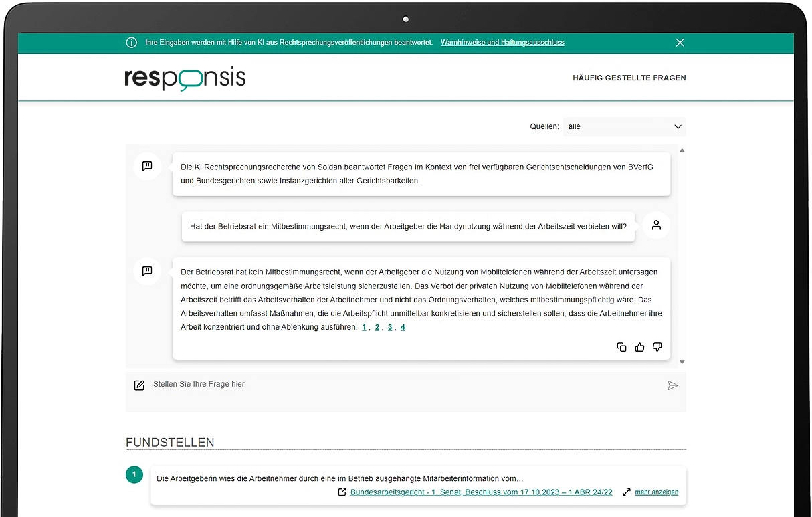The width and height of the screenshot is (812, 517).
Task: Open Bundesarbeitsgericht Beschluss vom 17.10.2023 link
Action: [481, 492]
